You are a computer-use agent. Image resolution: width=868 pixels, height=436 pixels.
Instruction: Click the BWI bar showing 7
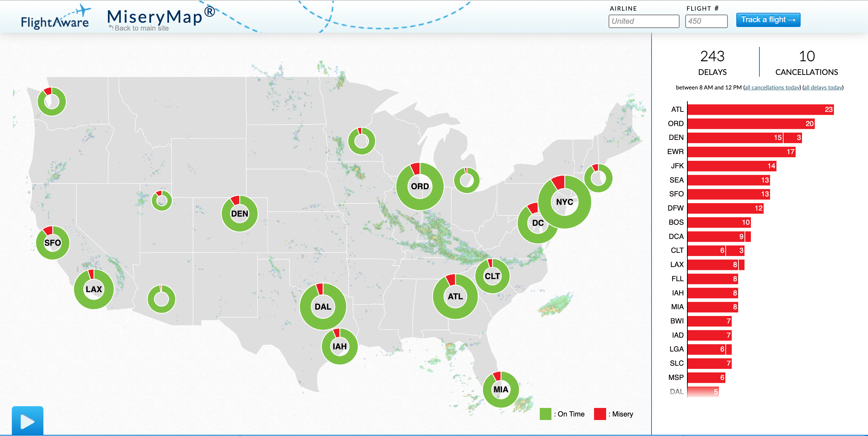[710, 321]
